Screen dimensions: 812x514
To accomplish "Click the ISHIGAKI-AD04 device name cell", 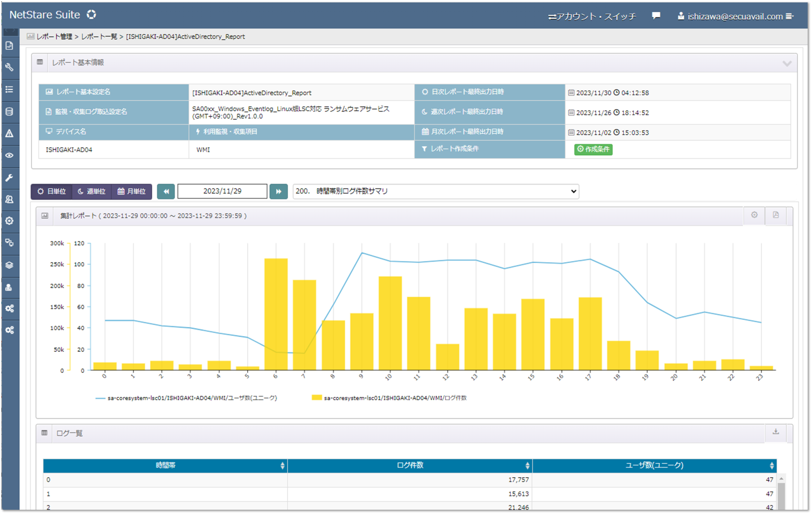I will point(114,150).
